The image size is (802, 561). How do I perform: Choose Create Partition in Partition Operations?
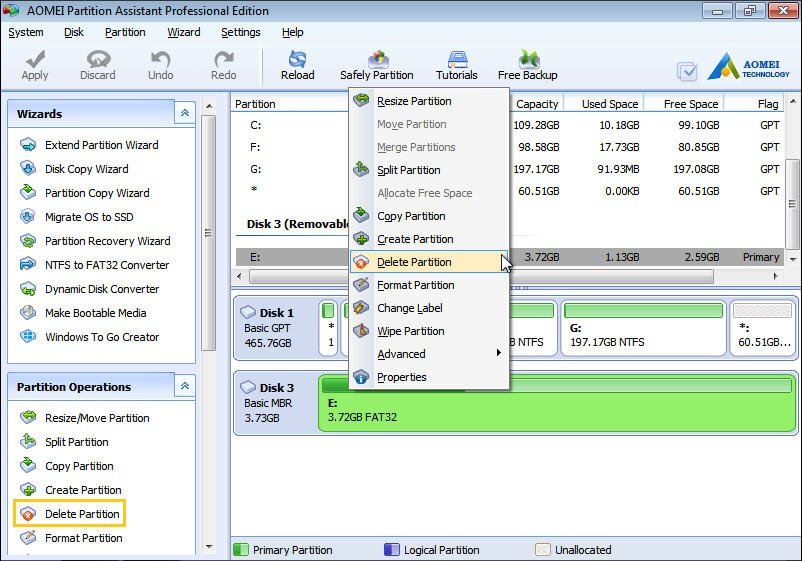[71, 490]
